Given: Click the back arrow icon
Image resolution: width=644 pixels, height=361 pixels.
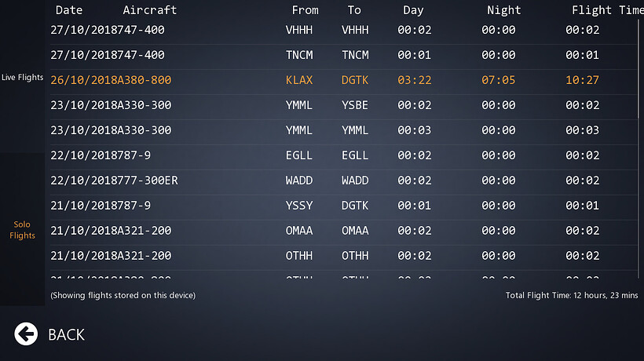Looking at the screenshot, I should click(x=26, y=334).
